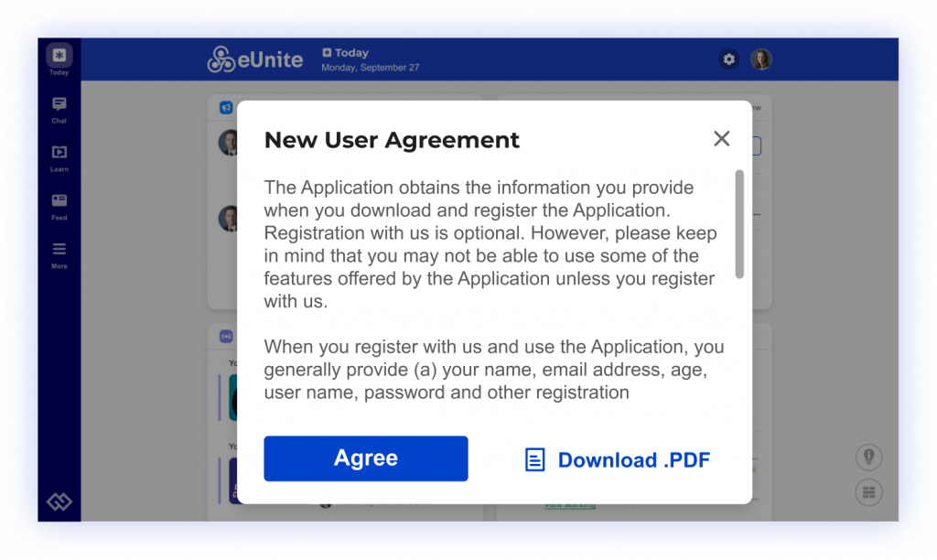Image resolution: width=937 pixels, height=560 pixels.
Task: Click the agreement text scrollbar
Action: (739, 223)
